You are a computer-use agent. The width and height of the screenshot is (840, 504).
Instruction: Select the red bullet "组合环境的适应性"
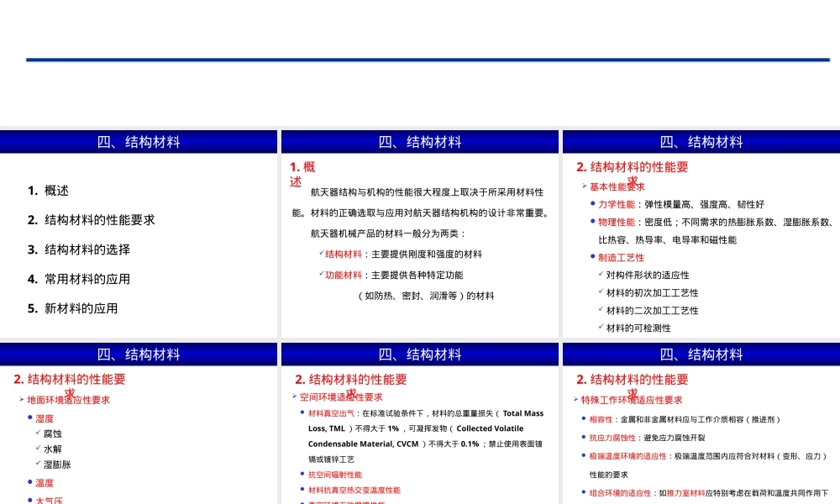coord(620,493)
